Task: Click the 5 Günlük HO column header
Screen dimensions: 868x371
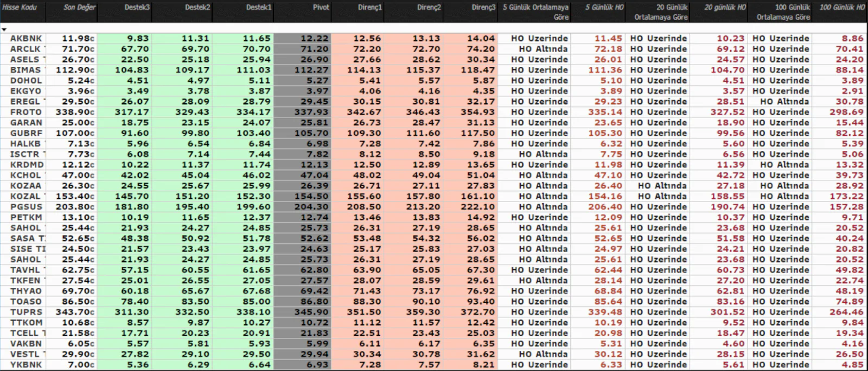Action: tap(604, 8)
